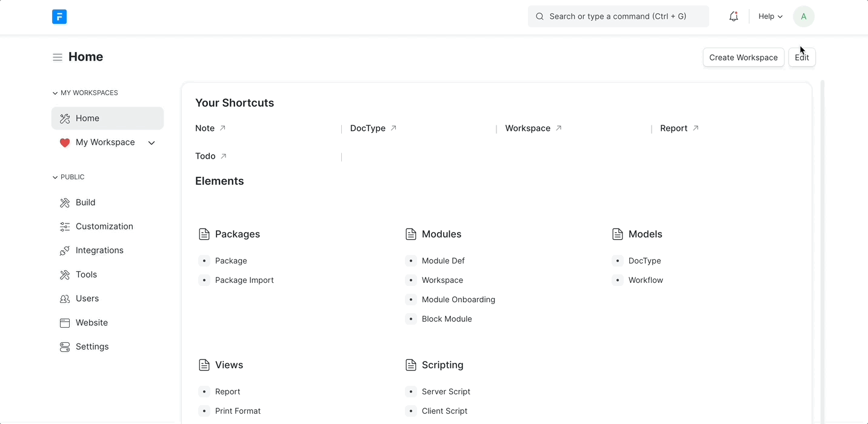The width and height of the screenshot is (868, 424).
Task: Select Build in the sidebar
Action: 85,203
